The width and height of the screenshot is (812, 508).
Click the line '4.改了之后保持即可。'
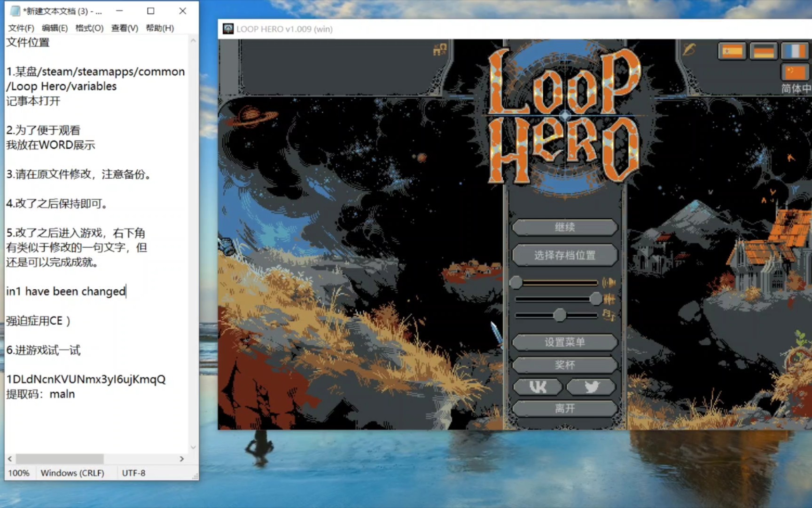click(57, 204)
